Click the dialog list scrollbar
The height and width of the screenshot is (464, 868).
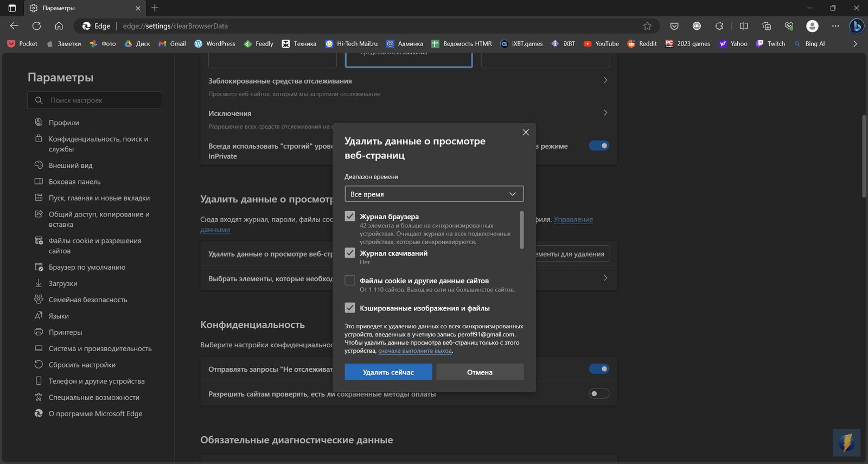(522, 230)
